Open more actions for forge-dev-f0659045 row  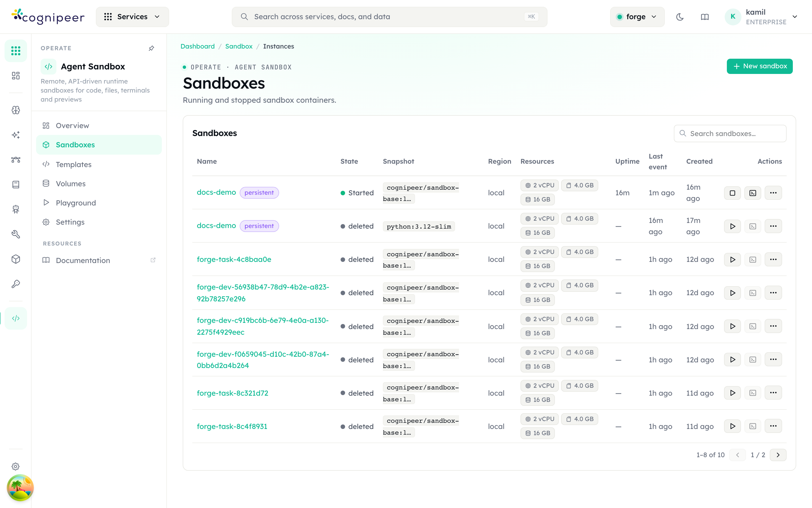tap(773, 360)
